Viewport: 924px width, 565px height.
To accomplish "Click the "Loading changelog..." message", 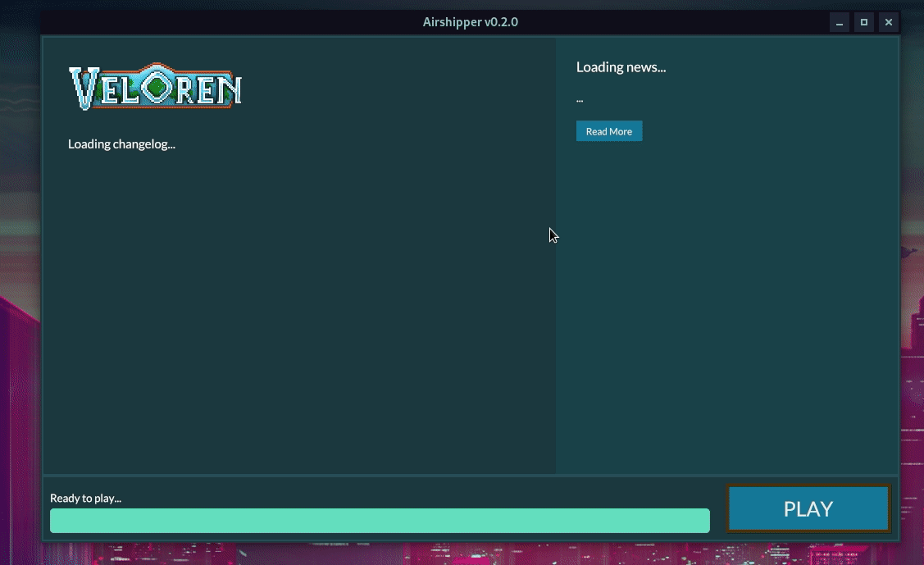I will coord(121,144).
